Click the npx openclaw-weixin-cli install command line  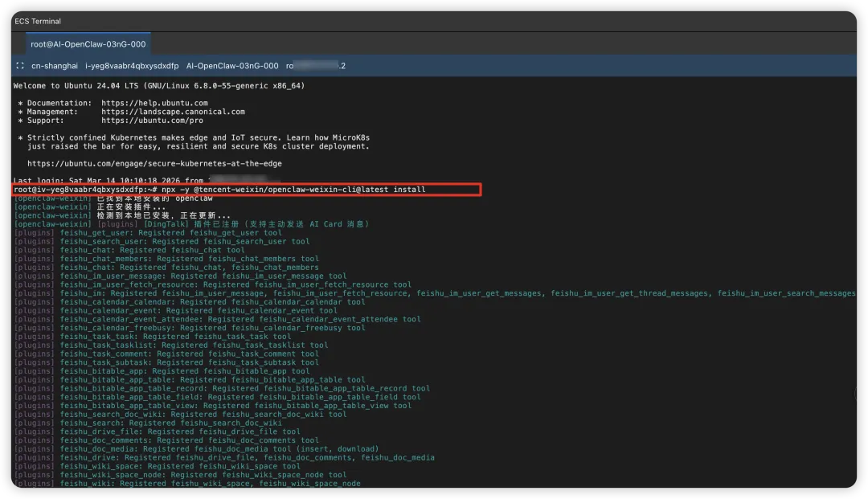pyautogui.click(x=247, y=190)
